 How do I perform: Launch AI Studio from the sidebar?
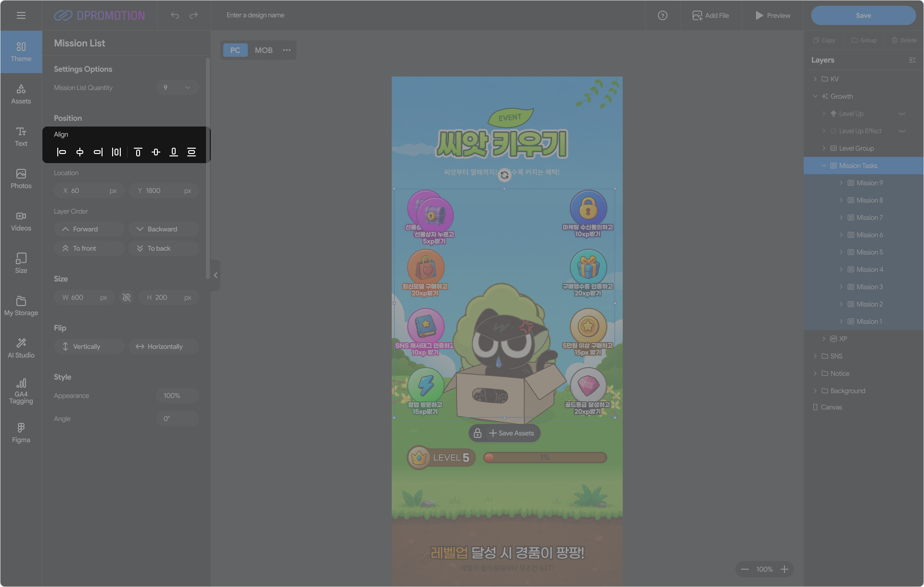point(21,348)
